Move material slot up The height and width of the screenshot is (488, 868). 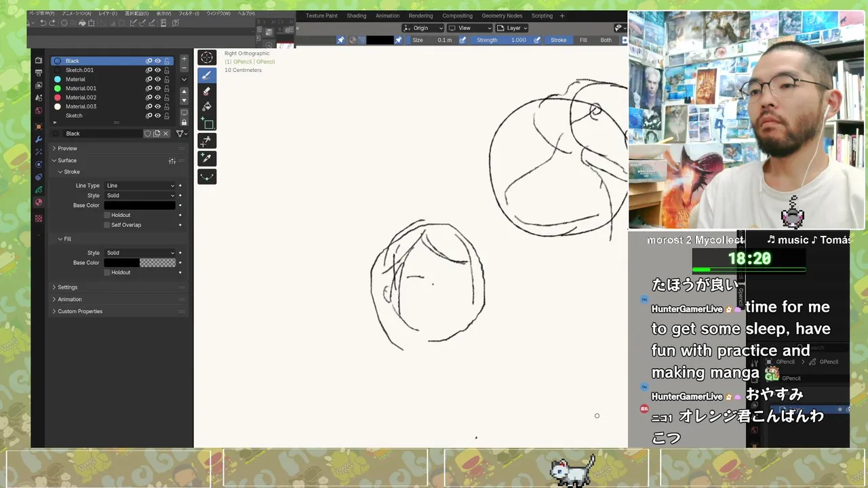coord(184,91)
